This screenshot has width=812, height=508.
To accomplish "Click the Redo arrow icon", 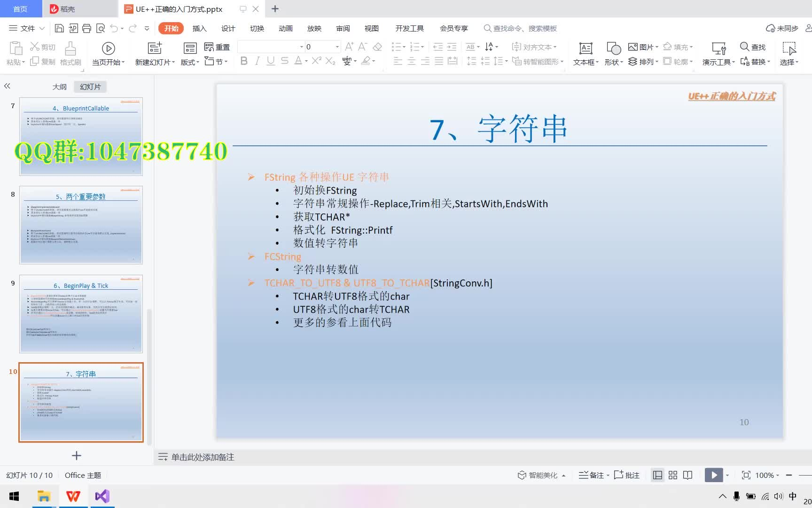I will coord(133,28).
